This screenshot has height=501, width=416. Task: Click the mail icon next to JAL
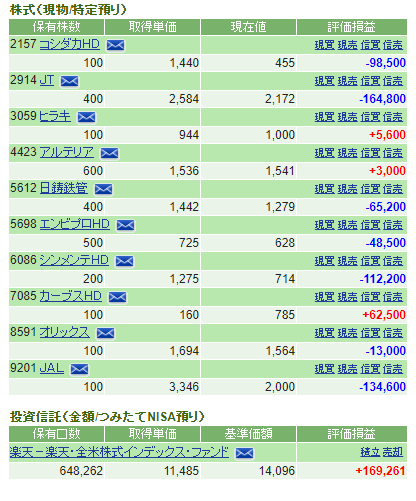tap(80, 369)
